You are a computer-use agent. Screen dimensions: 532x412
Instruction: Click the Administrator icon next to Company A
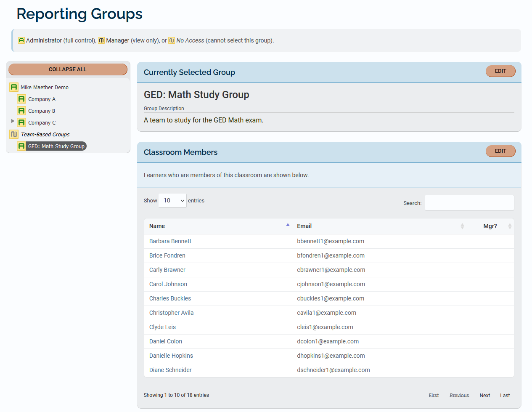(x=21, y=99)
